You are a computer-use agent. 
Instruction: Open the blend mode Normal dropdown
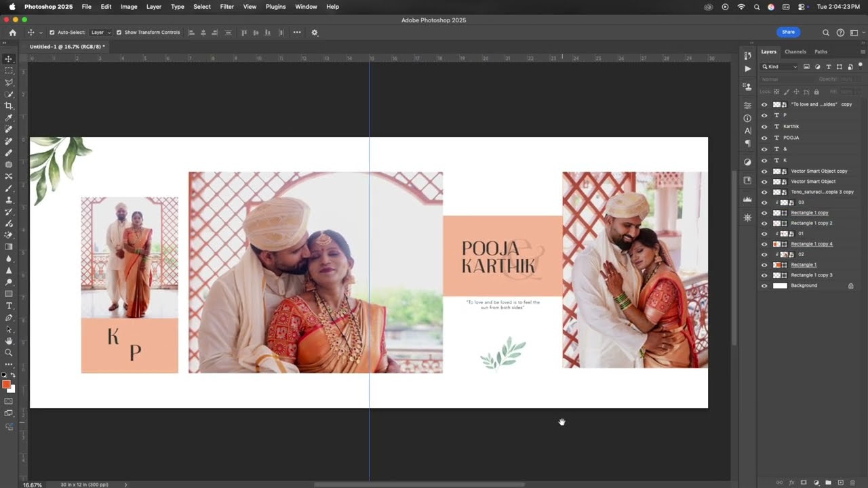(787, 79)
